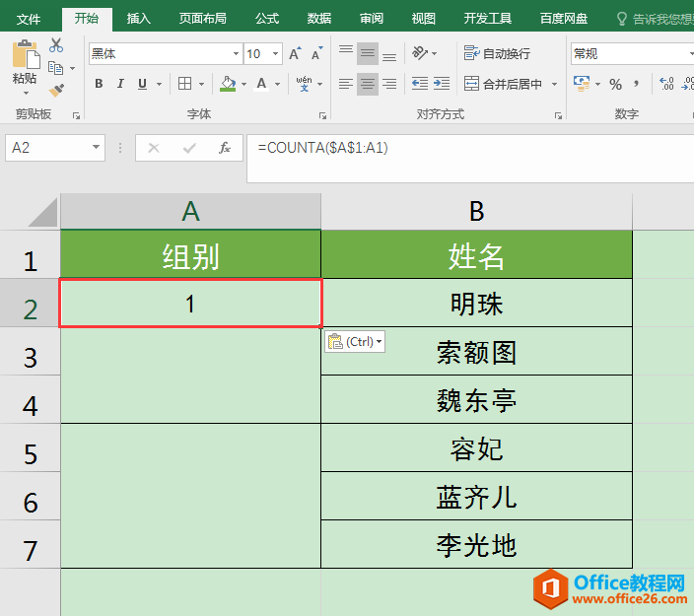
Task: Open the 文件 menu
Action: (x=29, y=19)
